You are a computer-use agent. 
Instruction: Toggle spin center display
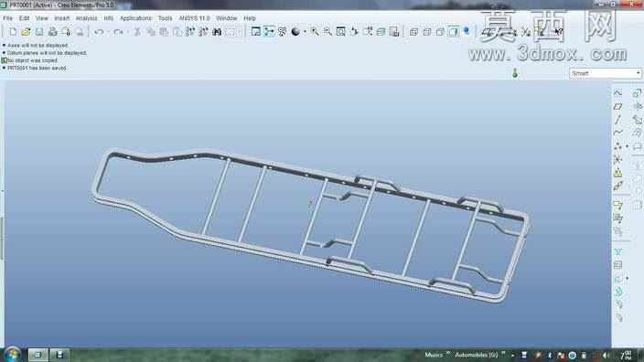[269, 32]
